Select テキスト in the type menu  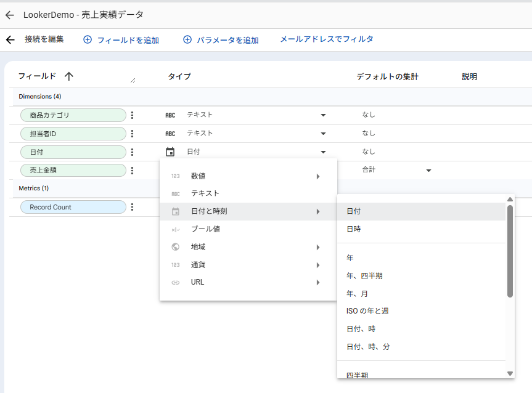coord(248,193)
